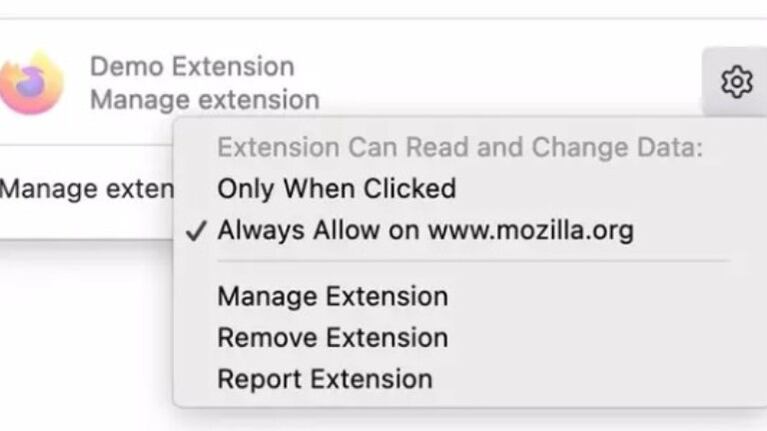Collapse the gear dropdown menu via the gear button

pyautogui.click(x=736, y=81)
